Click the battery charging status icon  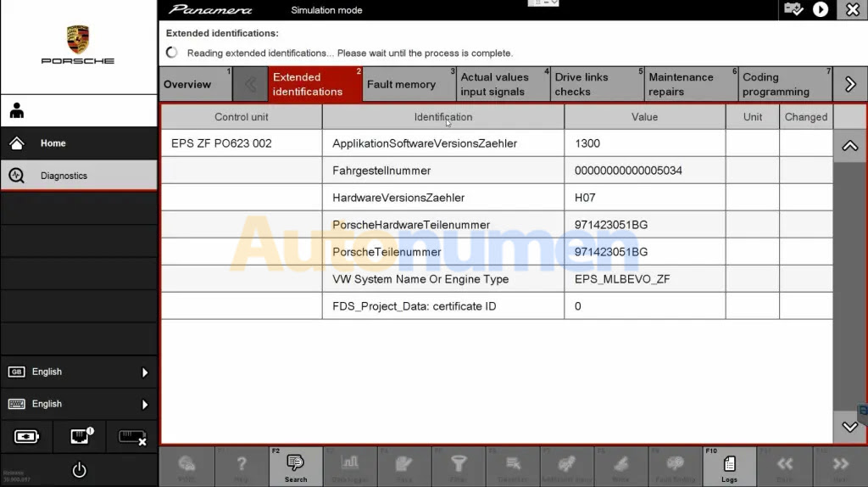(26, 437)
